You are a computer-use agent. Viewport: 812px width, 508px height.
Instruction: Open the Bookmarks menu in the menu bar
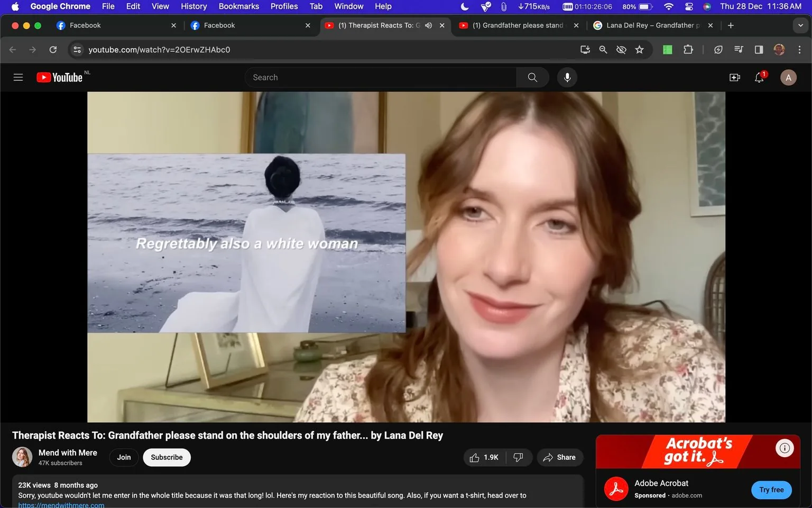pyautogui.click(x=238, y=6)
